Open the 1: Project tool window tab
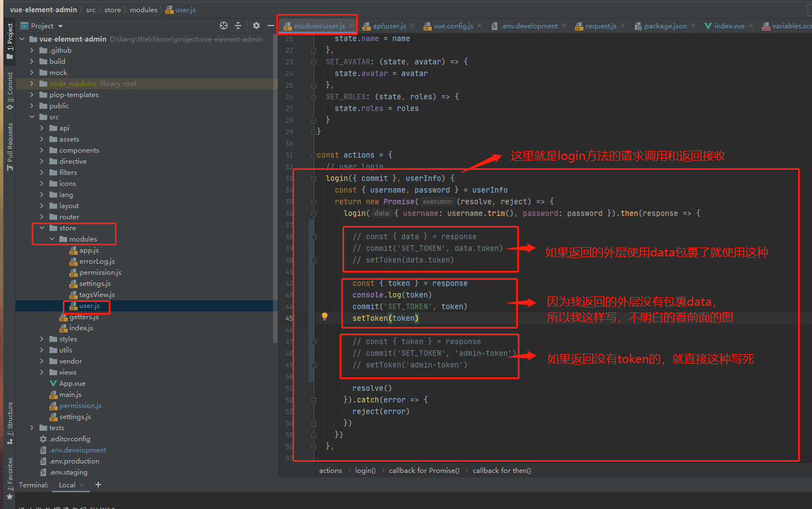Screen dimensions: 812x509 tap(9, 41)
